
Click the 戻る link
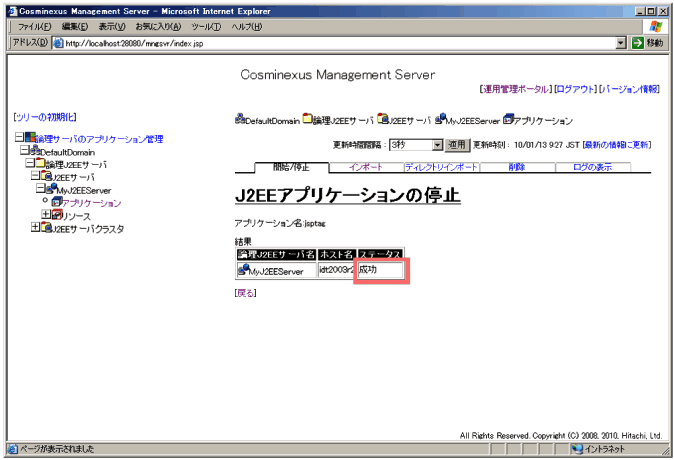click(245, 293)
